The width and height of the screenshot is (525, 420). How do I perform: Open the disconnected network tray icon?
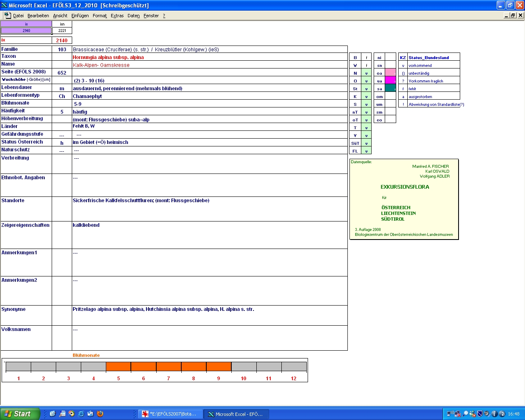tap(458, 414)
